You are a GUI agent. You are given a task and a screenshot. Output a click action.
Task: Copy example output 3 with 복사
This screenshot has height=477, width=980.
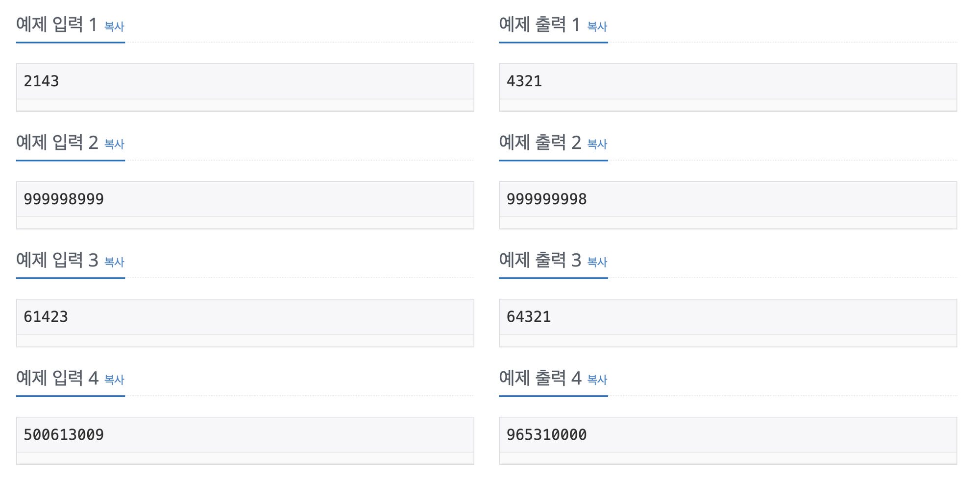[597, 262]
